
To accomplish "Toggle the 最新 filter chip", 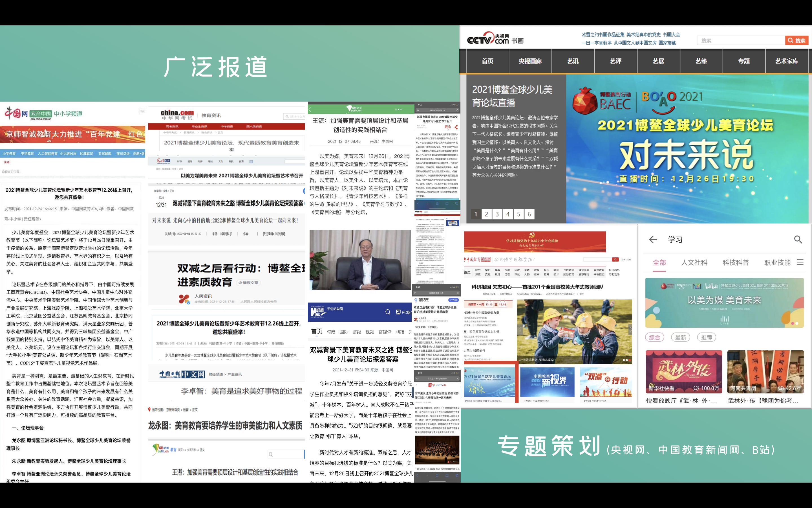I will coord(680,337).
